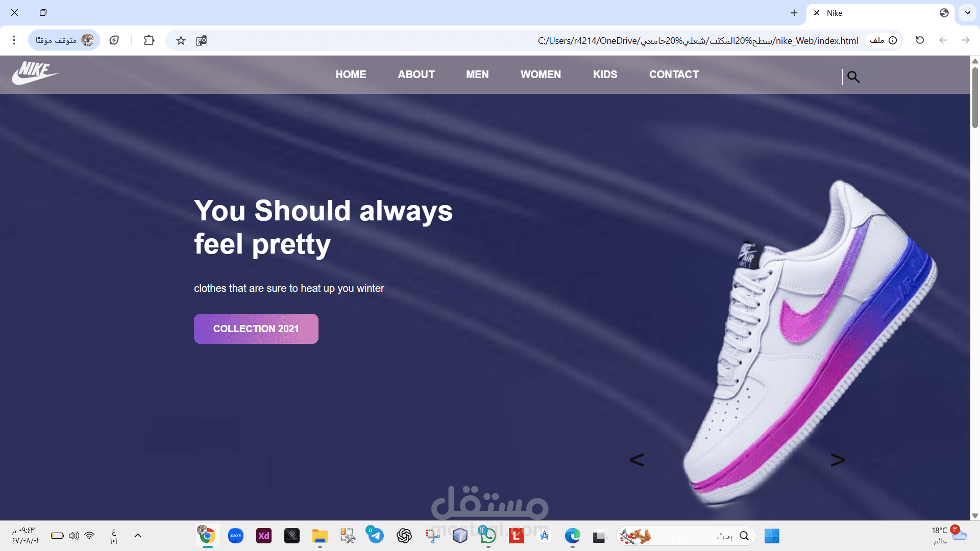Open the CONTACT nav item
The width and height of the screenshot is (980, 551).
coord(674,74)
